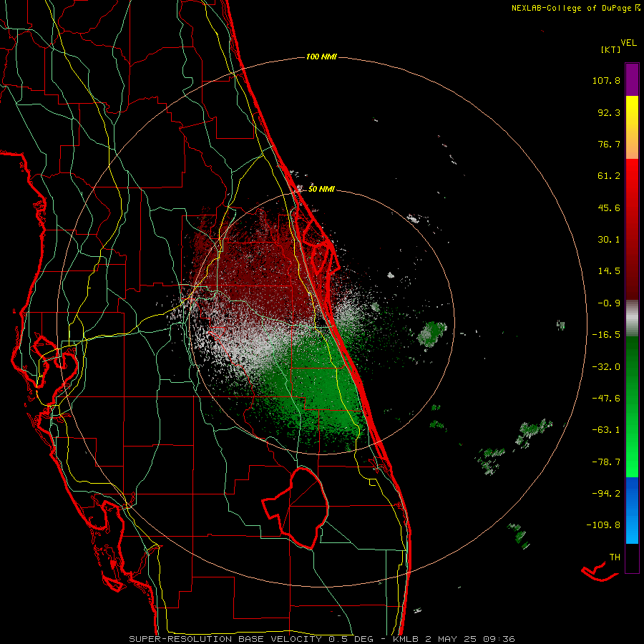The height and width of the screenshot is (644, 644).
Task: Click the -32.0 scale value
Action: 606,367
